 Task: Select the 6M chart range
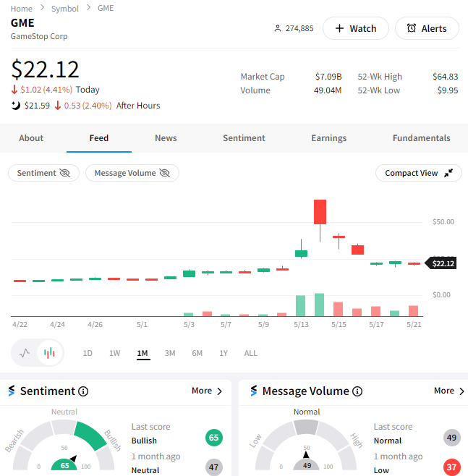pos(197,353)
